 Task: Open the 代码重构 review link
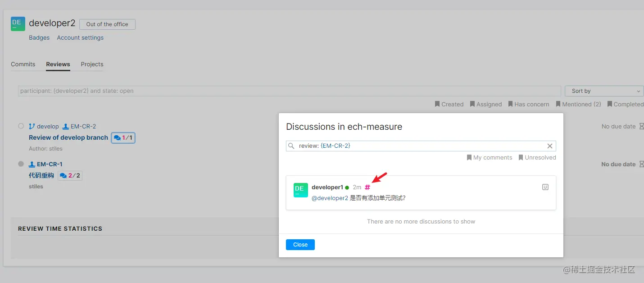41,176
